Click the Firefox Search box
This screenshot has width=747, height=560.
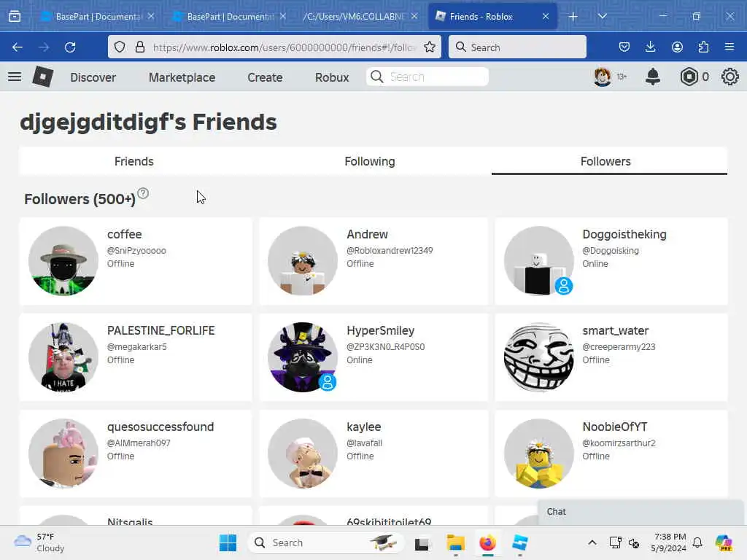pos(517,47)
